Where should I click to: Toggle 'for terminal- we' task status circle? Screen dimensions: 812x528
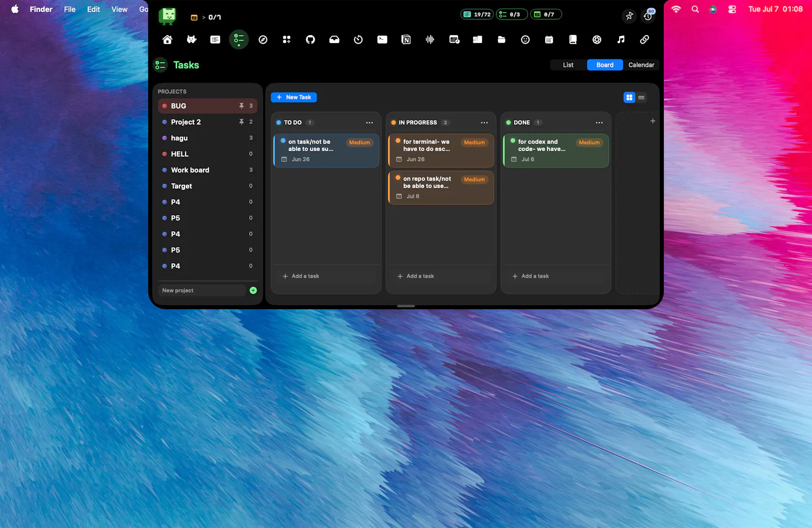(x=398, y=141)
